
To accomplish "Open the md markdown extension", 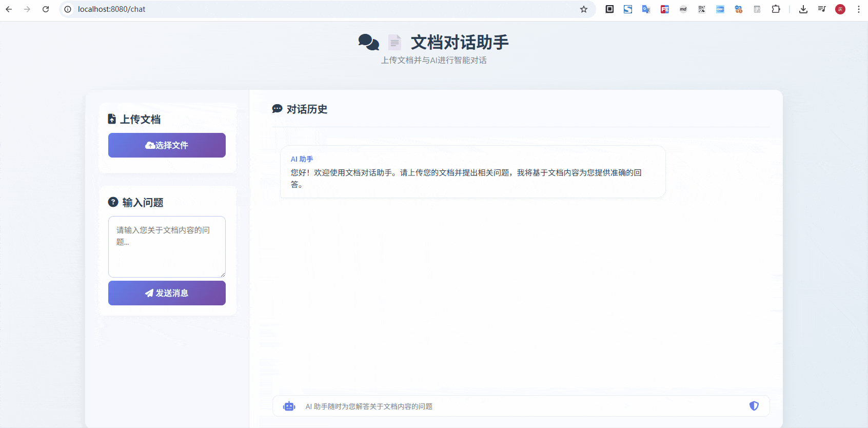I will pos(683,9).
